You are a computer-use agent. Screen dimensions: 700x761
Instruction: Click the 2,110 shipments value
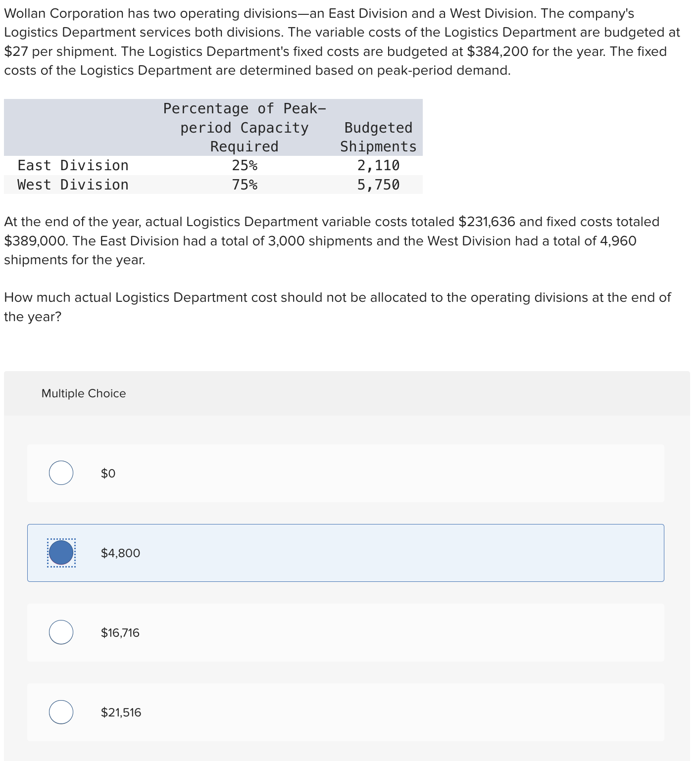pyautogui.click(x=378, y=165)
